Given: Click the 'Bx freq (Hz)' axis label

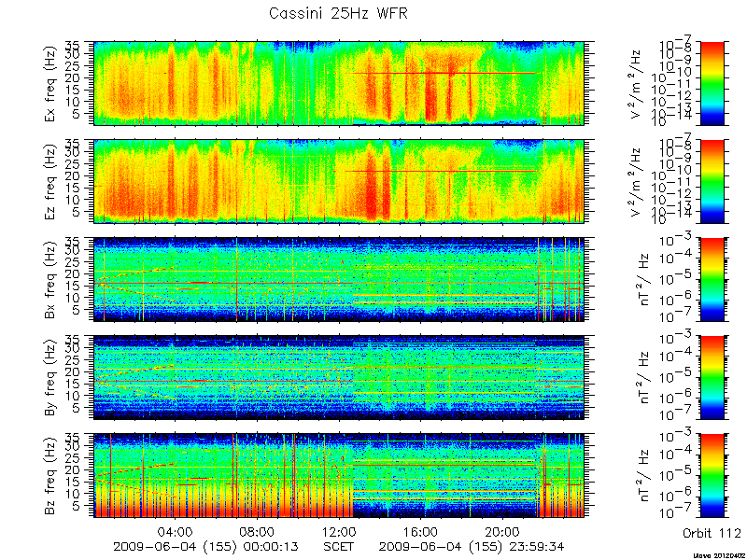Looking at the screenshot, I should [51, 280].
